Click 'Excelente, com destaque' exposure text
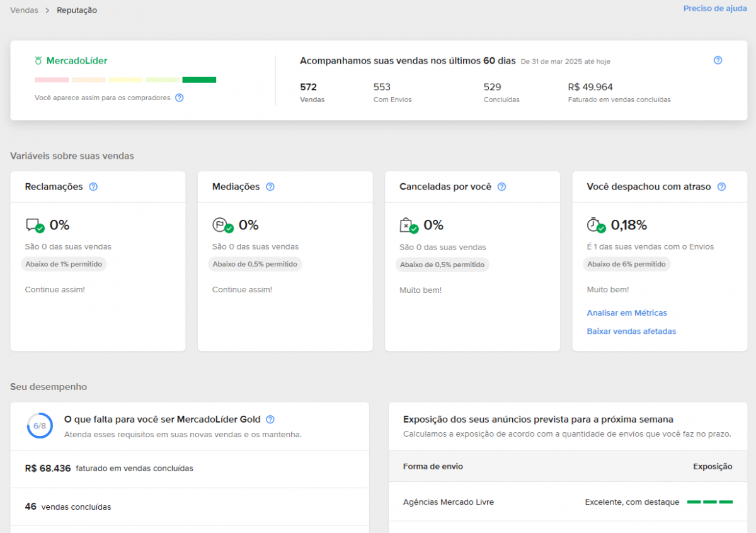The image size is (756, 533). tap(632, 502)
